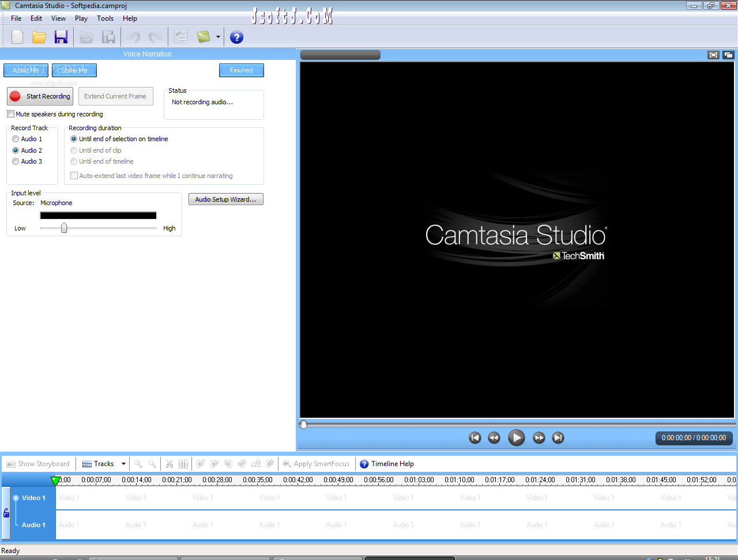
Task: Toggle the lock icon on the Video 1 track
Action: [x=6, y=513]
